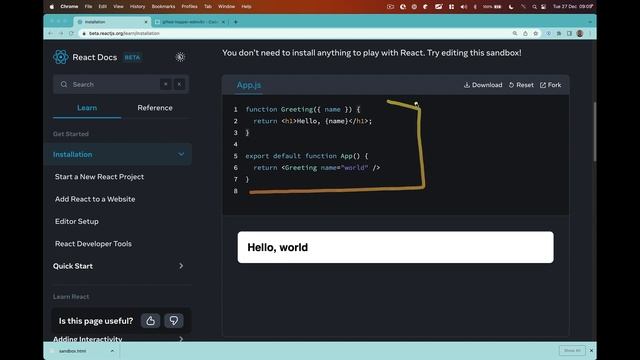640x360 pixels.
Task: Open a new browser tab
Action: click(x=236, y=22)
